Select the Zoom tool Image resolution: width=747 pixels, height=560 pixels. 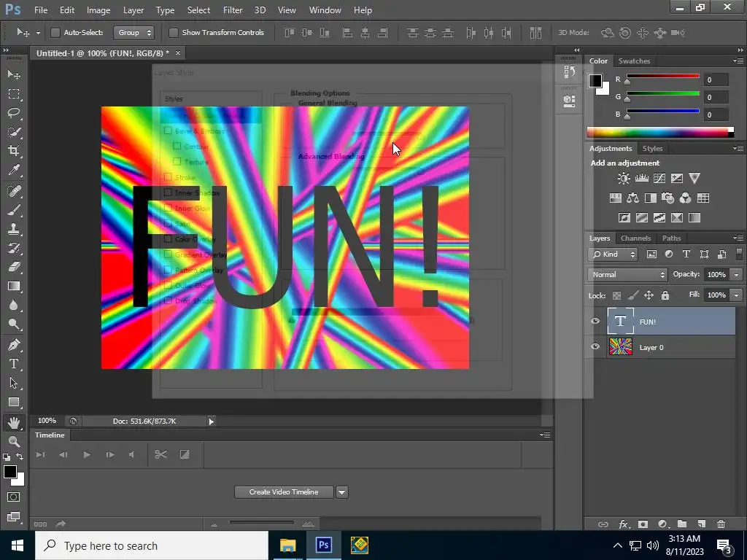pos(14,441)
